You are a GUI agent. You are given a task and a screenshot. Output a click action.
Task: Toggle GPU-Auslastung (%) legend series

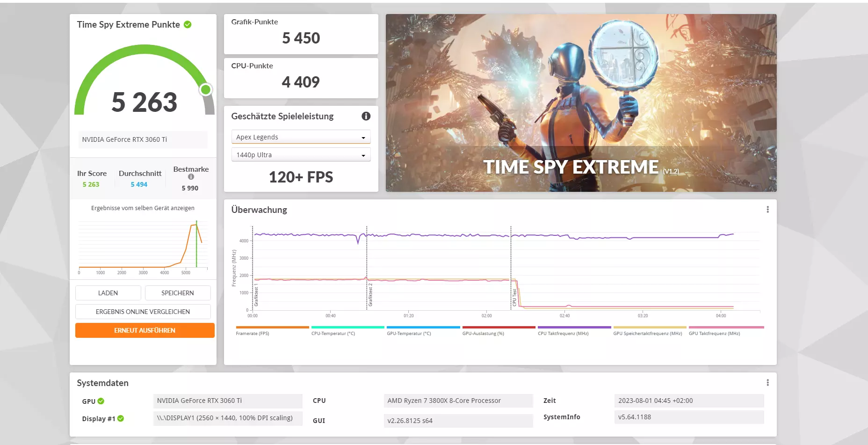pos(499,331)
